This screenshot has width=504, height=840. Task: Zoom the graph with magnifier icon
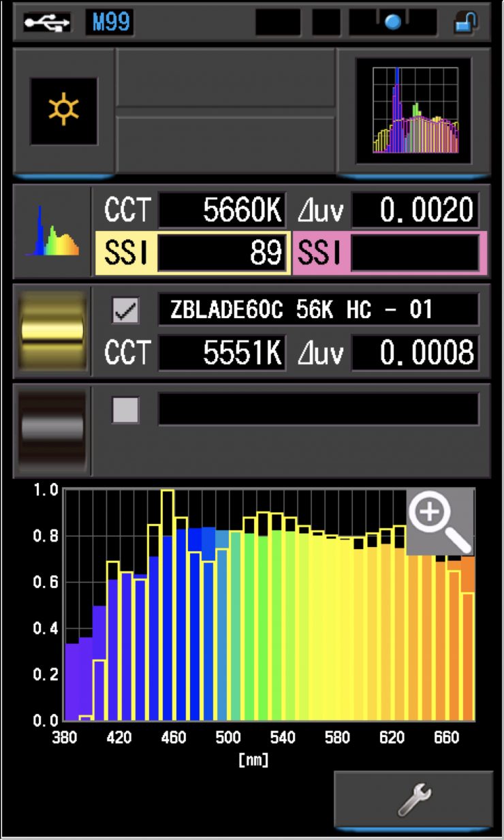441,521
